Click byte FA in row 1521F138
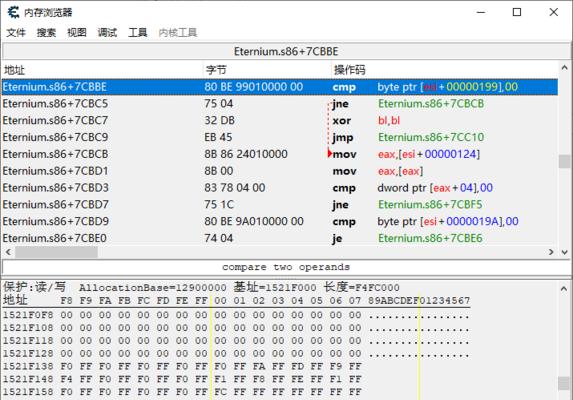Viewport: 573px width, 400px height. pyautogui.click(x=259, y=366)
